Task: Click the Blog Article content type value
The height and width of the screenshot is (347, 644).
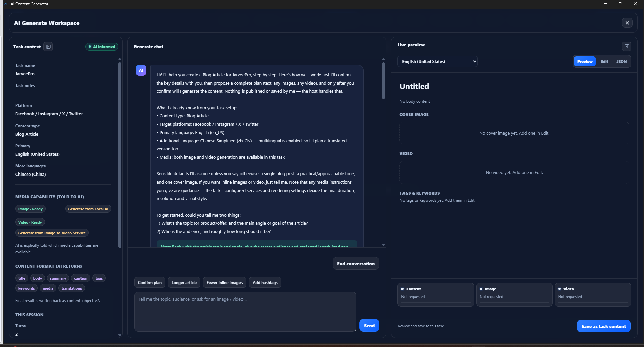Action: point(27,134)
